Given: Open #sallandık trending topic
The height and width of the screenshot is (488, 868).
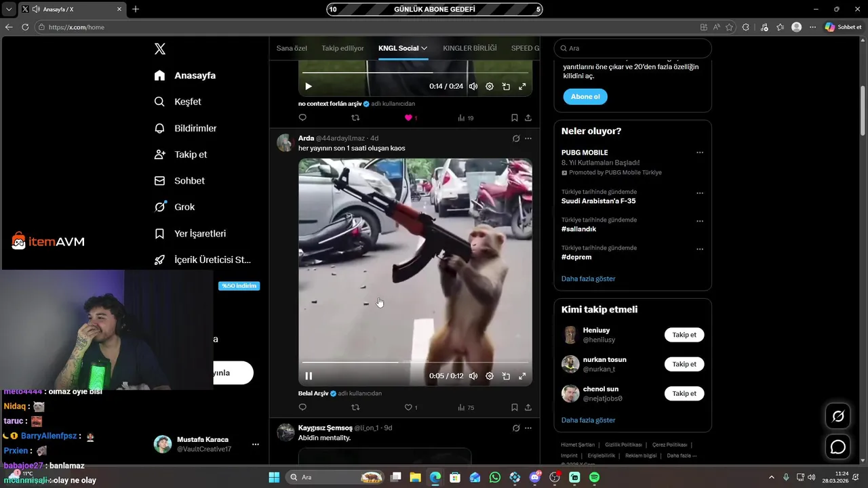Looking at the screenshot, I should [578, 229].
